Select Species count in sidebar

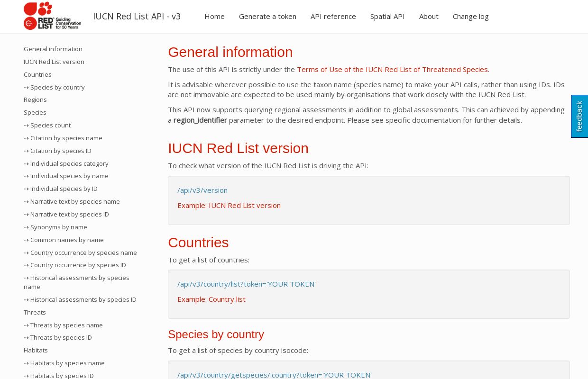click(x=47, y=125)
